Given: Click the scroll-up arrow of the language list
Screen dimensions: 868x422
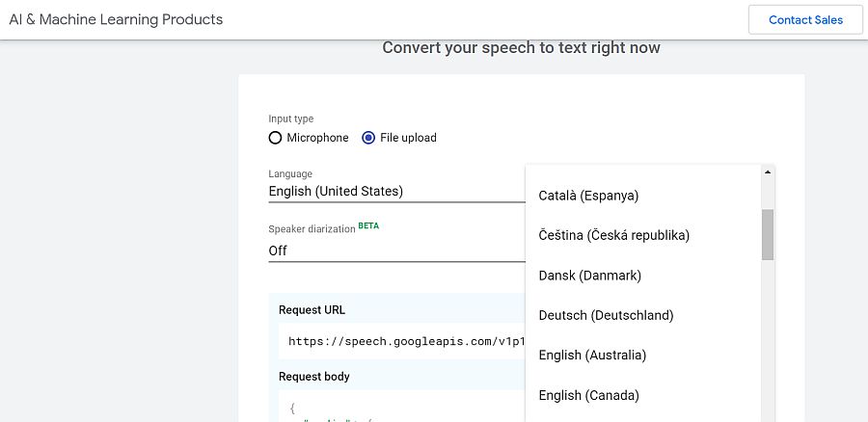Looking at the screenshot, I should click(768, 172).
